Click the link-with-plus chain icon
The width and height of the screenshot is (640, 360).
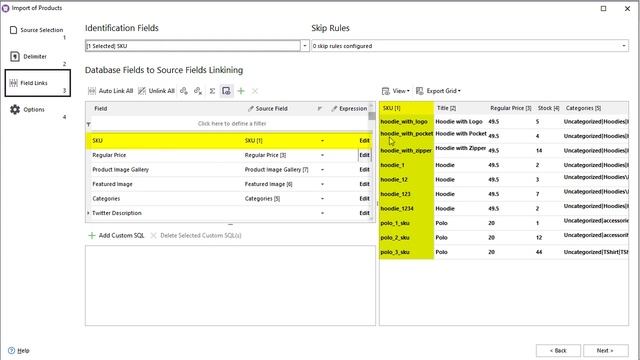[x=184, y=91]
